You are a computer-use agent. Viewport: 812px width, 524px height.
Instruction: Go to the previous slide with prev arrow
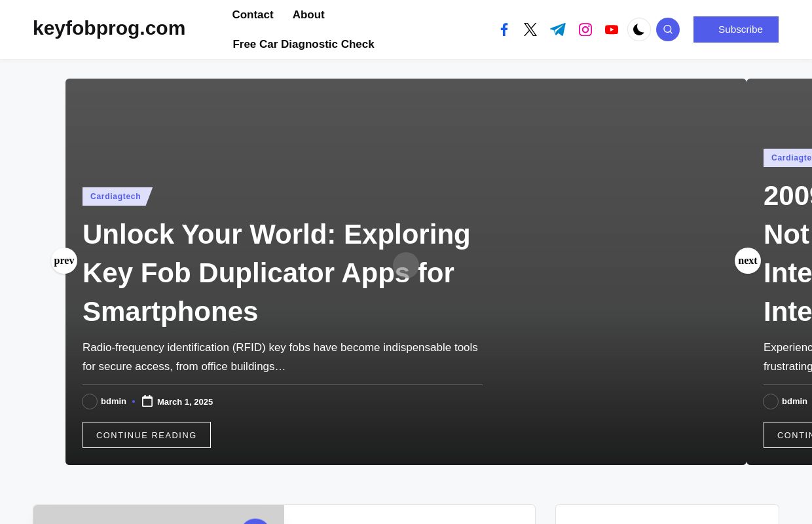click(64, 261)
